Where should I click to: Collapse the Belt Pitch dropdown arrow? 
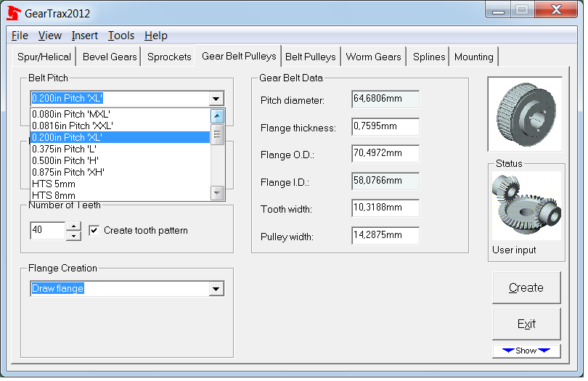216,99
